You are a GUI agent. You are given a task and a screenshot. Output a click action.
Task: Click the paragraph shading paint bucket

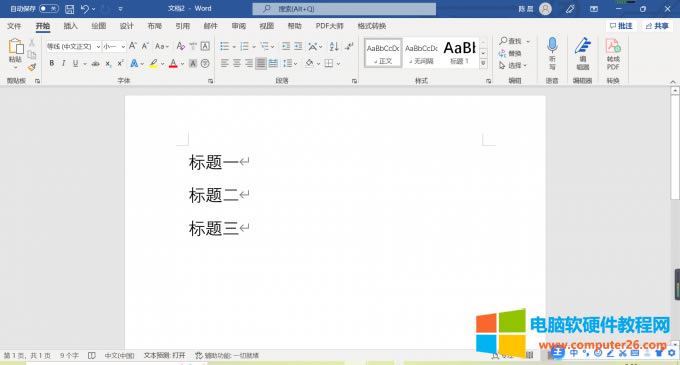coord(309,64)
